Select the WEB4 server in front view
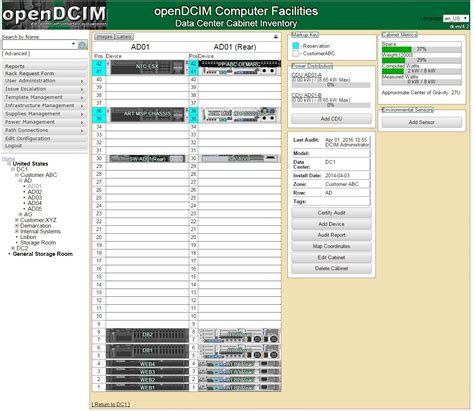 (x=147, y=364)
